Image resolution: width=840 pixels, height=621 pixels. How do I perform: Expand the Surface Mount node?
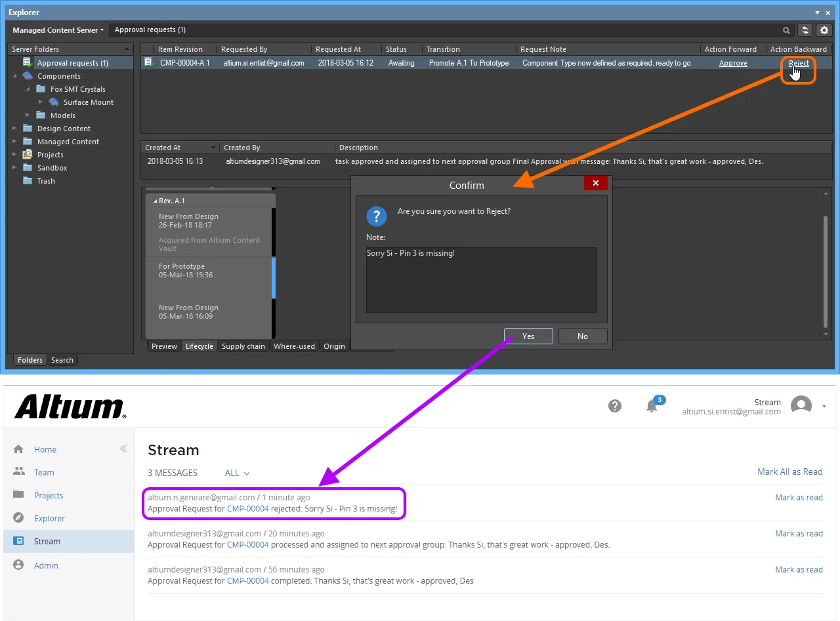41,102
